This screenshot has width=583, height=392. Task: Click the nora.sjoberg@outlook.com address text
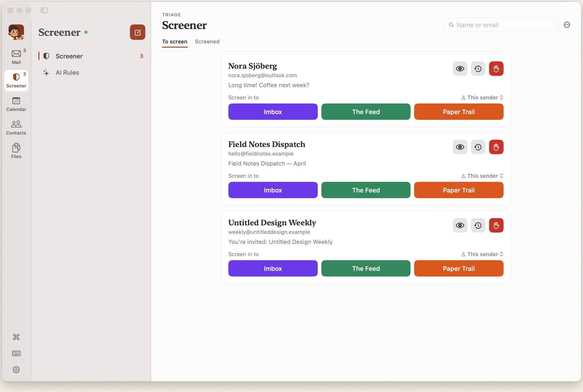pos(262,75)
